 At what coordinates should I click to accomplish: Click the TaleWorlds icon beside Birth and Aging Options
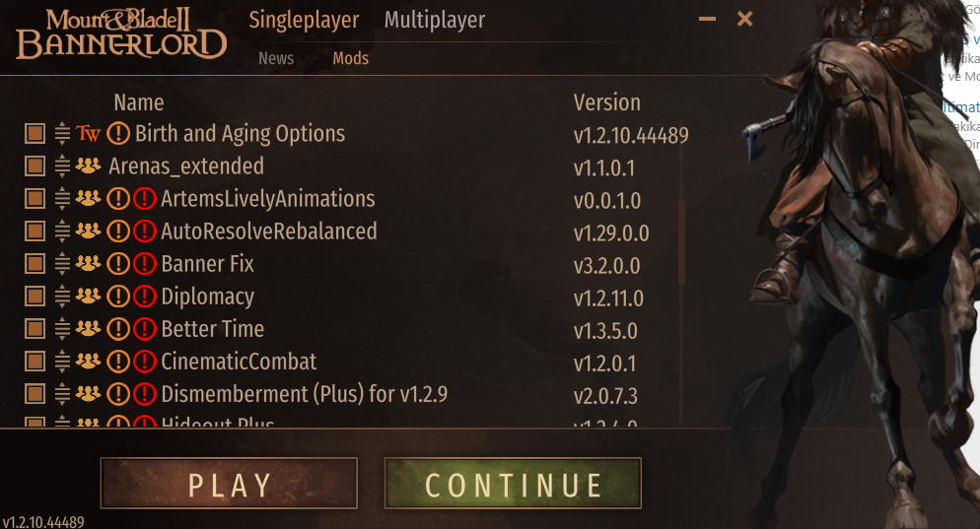pos(88,133)
